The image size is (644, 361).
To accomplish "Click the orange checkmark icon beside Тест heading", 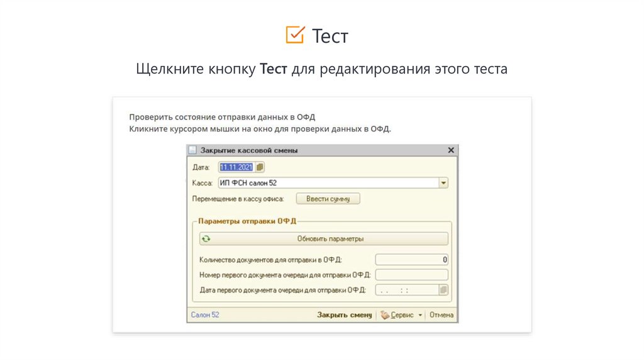I will click(x=295, y=35).
